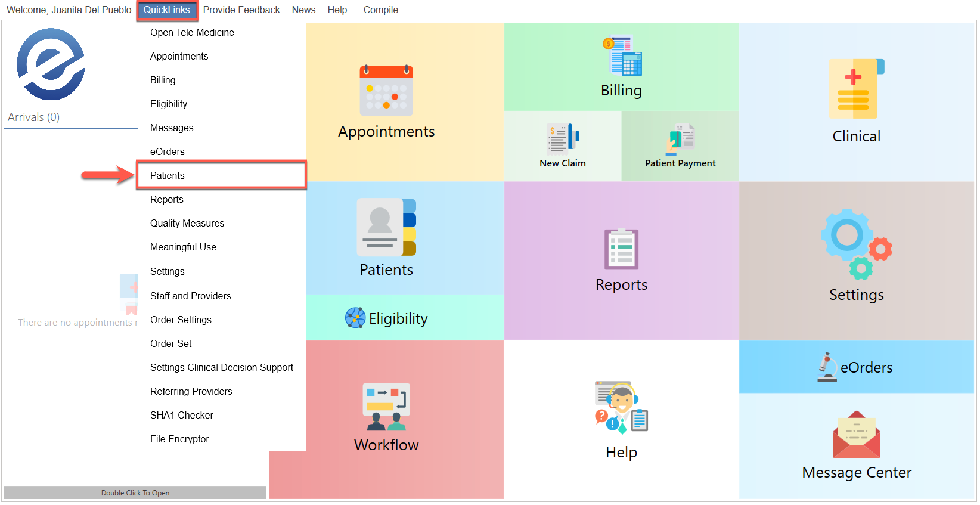Screen dimensions: 980x505
Task: Click the Patient Payment icon
Action: click(680, 139)
